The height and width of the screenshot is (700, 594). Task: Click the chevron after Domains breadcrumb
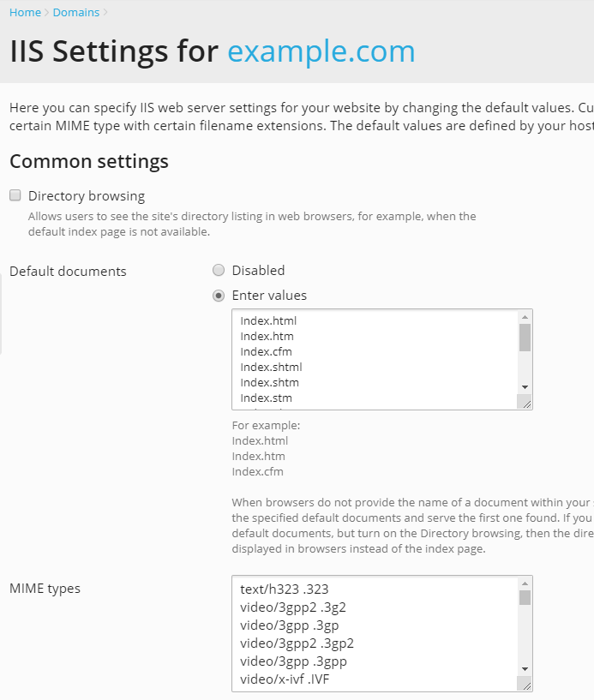coord(105,13)
